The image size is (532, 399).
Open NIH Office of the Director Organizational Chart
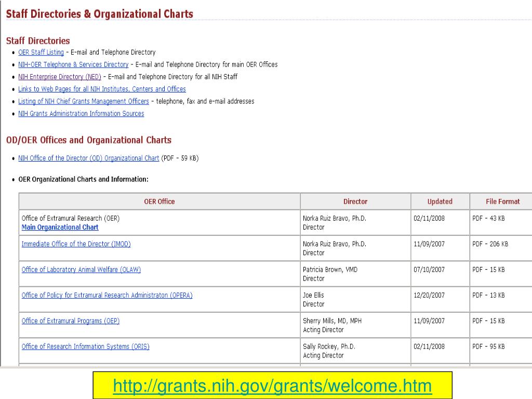[x=88, y=158]
